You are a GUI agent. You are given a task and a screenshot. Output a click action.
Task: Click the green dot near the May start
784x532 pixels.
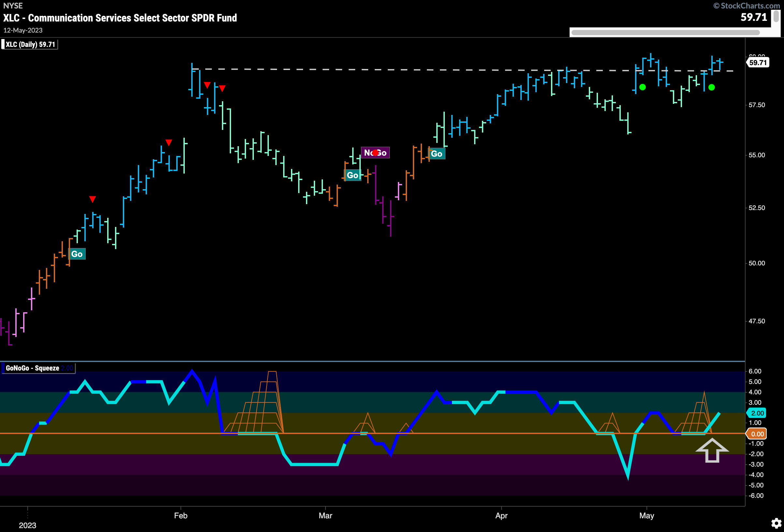point(643,87)
